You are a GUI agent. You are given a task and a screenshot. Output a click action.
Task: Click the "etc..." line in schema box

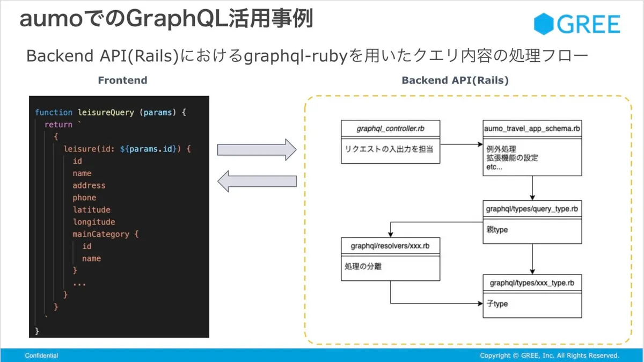coord(494,167)
